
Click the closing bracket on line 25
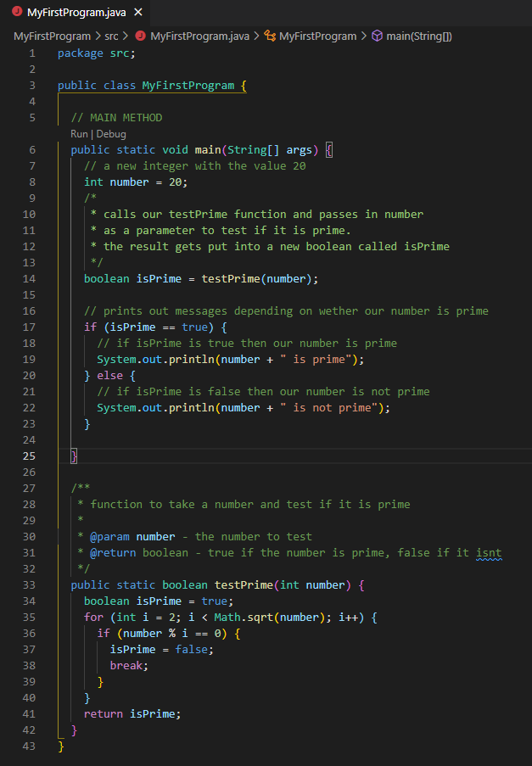click(x=74, y=456)
